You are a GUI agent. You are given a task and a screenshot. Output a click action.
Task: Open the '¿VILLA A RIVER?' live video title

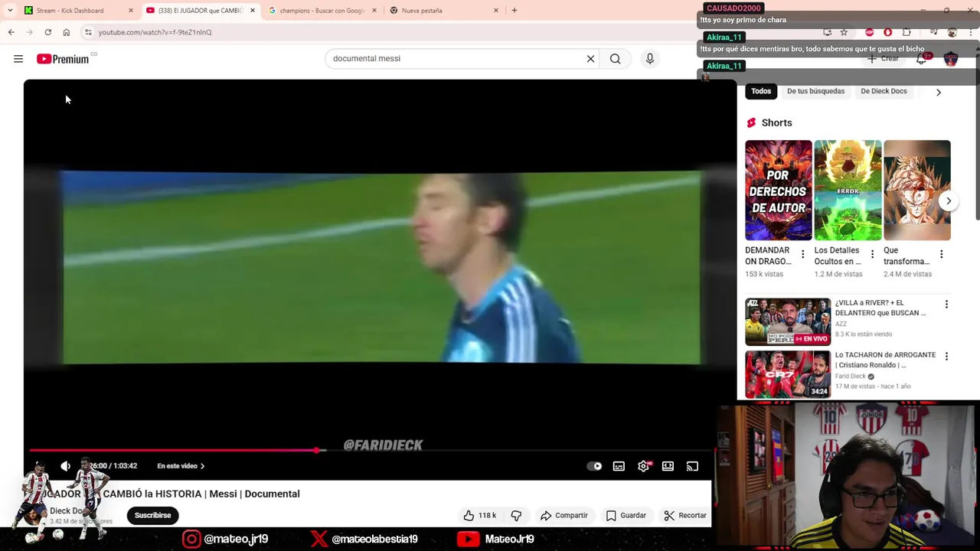pos(880,308)
